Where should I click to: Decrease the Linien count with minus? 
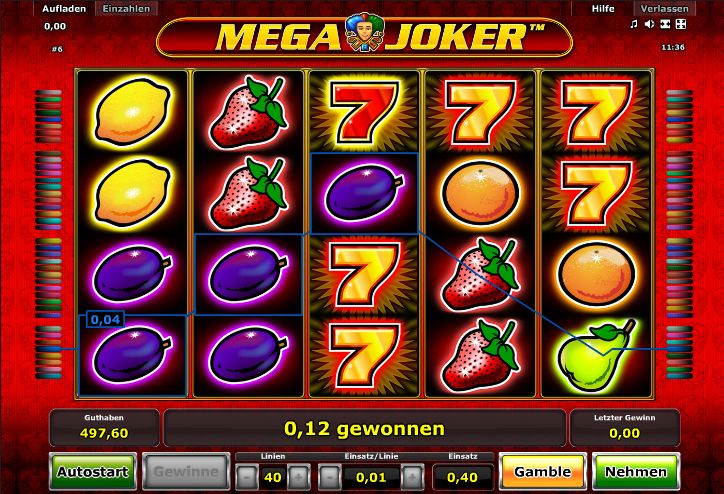click(x=247, y=476)
